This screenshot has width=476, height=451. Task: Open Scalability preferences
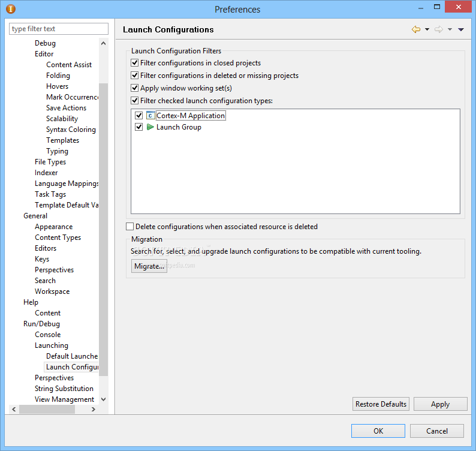coord(62,119)
